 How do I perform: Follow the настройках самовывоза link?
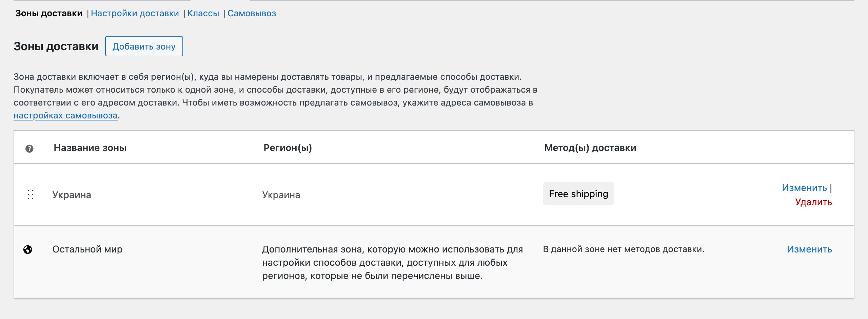[65, 116]
